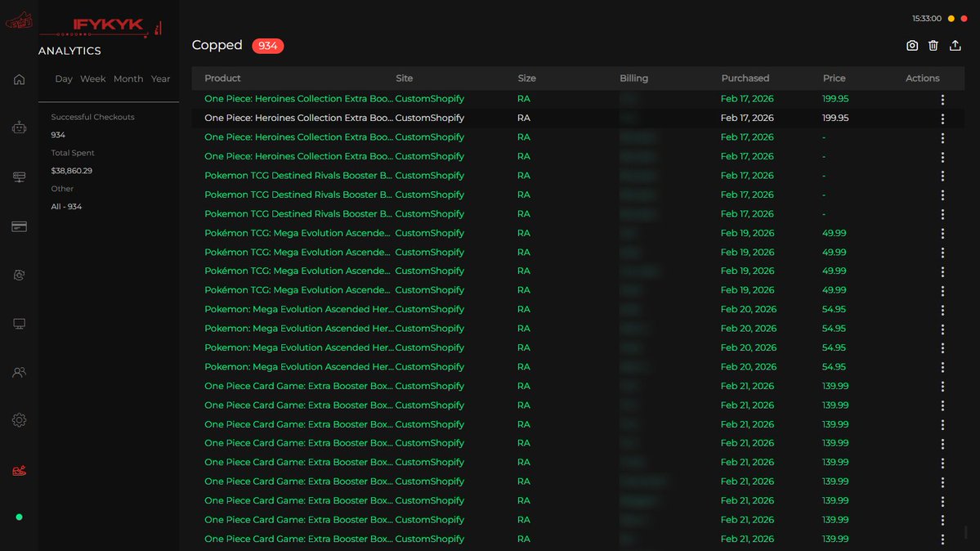Open Settings gear in sidebar
Image resolution: width=980 pixels, height=551 pixels.
pos(19,420)
